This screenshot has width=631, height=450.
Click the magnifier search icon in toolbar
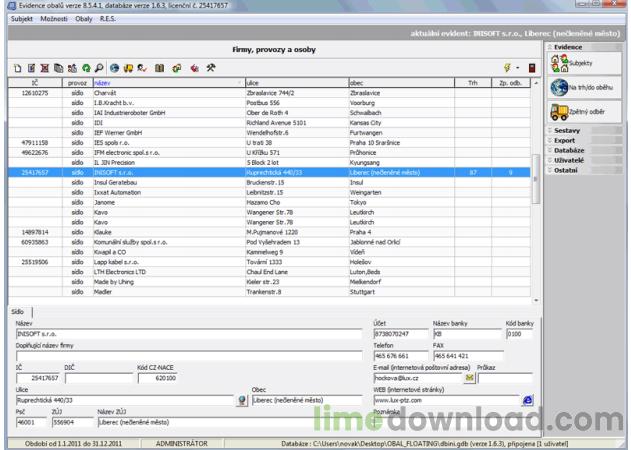[x=99, y=68]
